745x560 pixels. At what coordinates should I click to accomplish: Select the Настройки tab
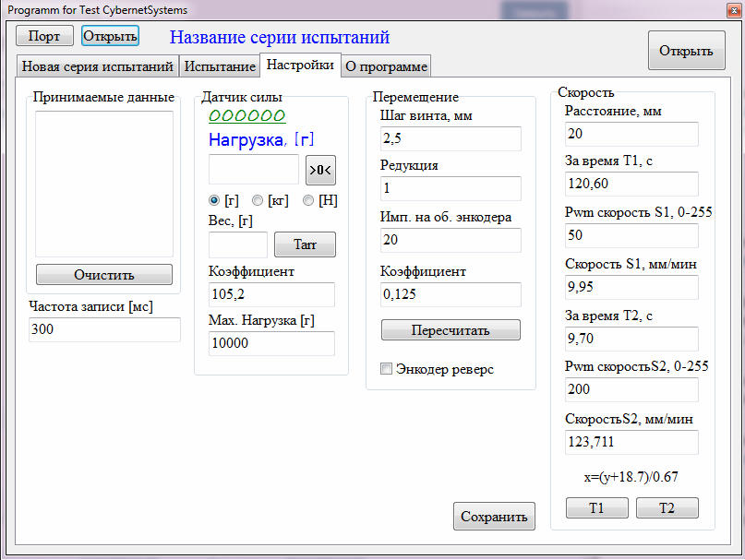pos(300,66)
